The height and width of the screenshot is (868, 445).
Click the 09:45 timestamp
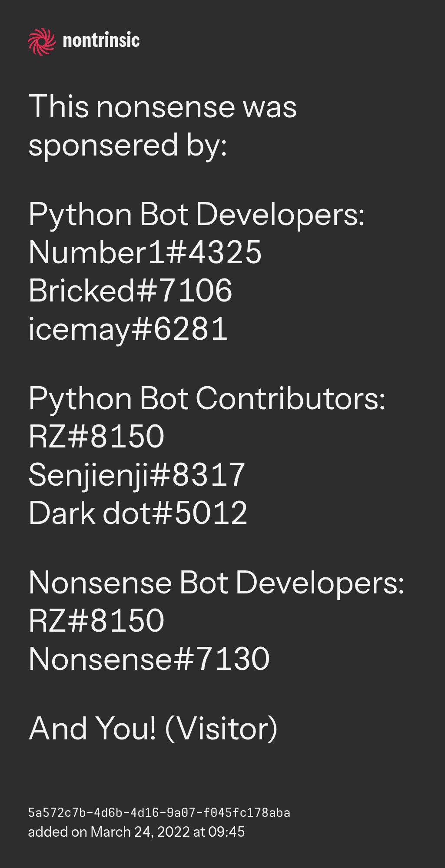click(x=226, y=832)
